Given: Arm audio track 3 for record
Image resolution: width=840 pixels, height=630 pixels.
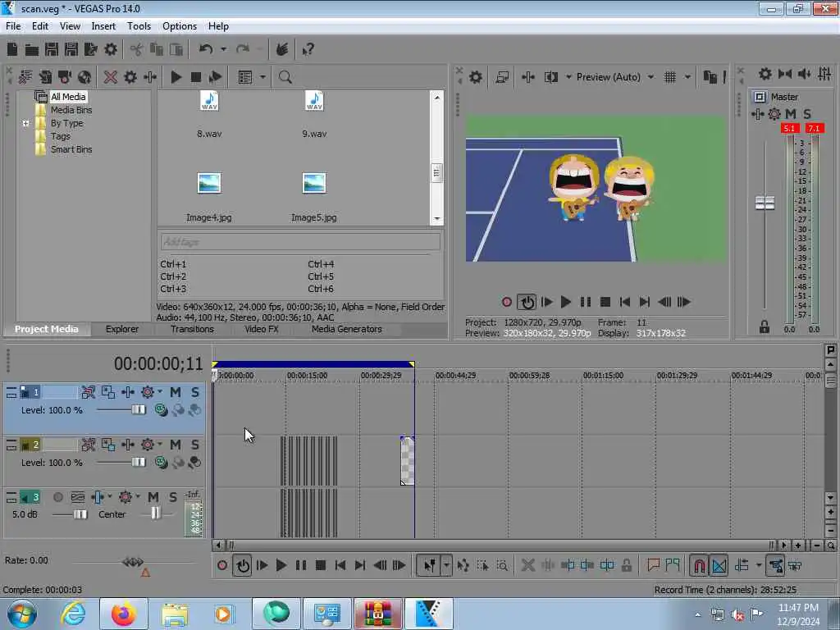Looking at the screenshot, I should pos(58,497).
